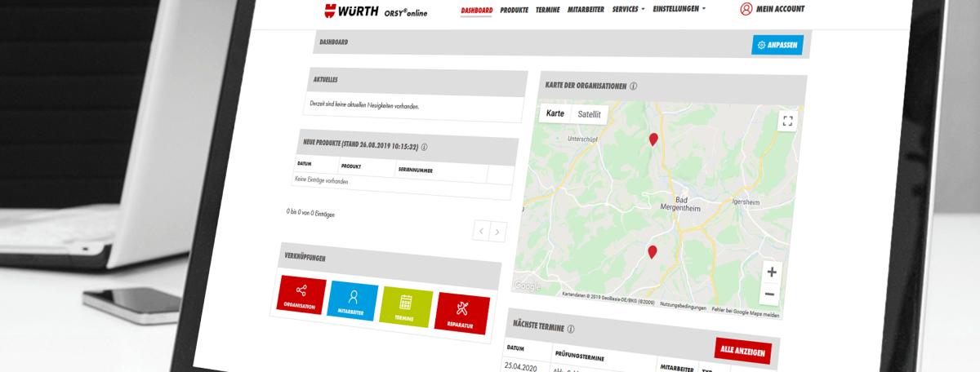980x372 pixels.
Task: Click the Google logo on map
Action: pyautogui.click(x=528, y=286)
